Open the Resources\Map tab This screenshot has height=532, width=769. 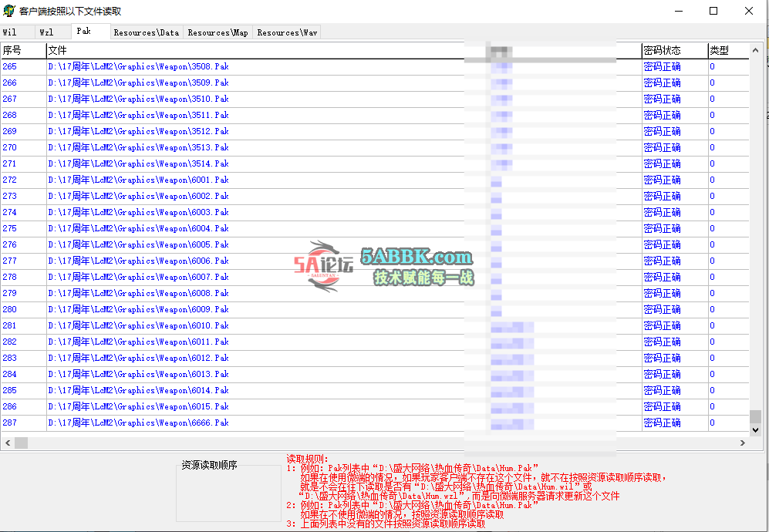point(218,32)
